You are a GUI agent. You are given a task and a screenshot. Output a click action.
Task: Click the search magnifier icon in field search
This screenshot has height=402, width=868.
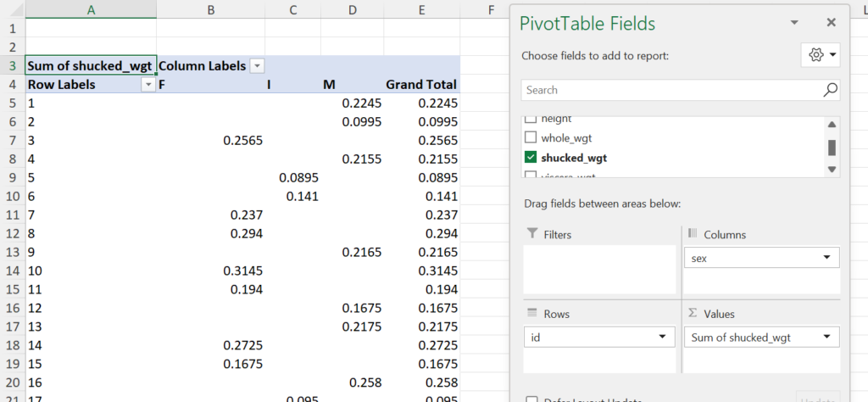831,90
